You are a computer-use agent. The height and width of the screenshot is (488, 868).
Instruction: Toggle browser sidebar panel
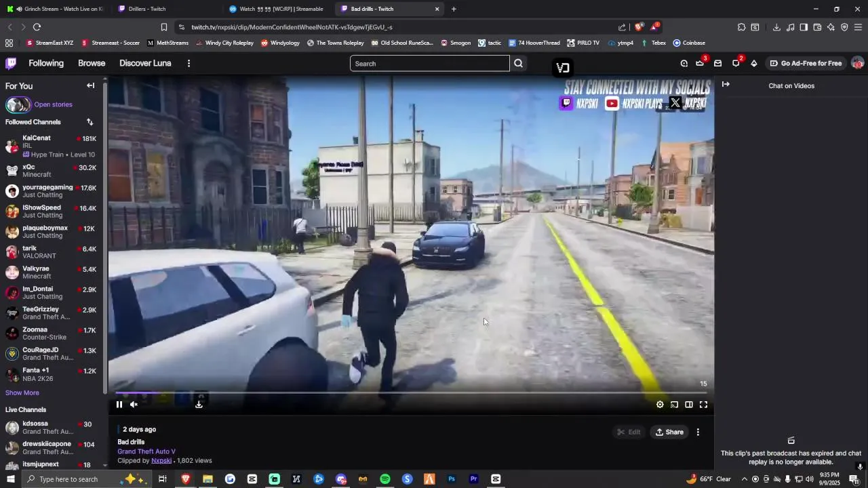click(804, 27)
